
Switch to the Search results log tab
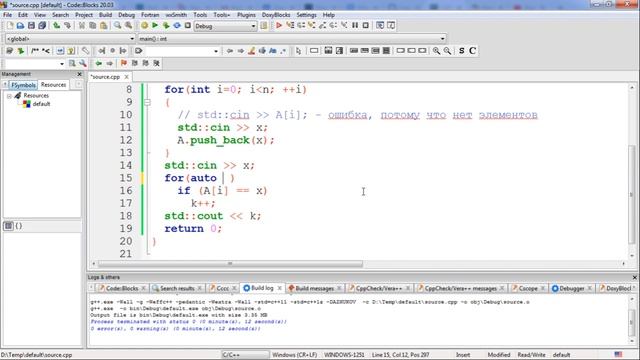click(177, 288)
